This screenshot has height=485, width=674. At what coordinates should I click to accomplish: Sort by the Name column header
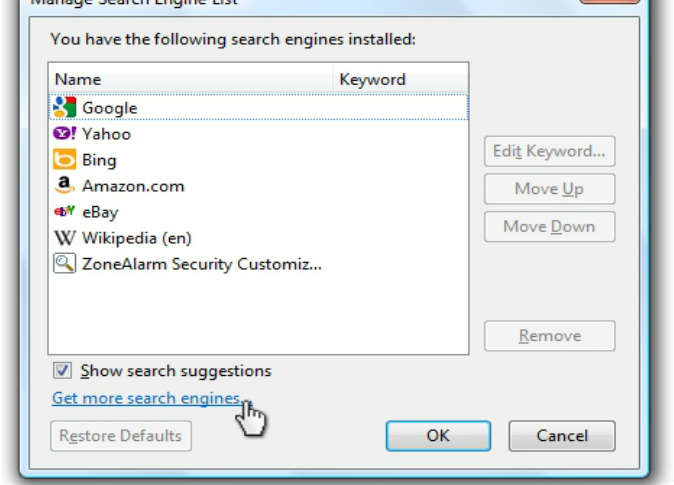(191, 79)
